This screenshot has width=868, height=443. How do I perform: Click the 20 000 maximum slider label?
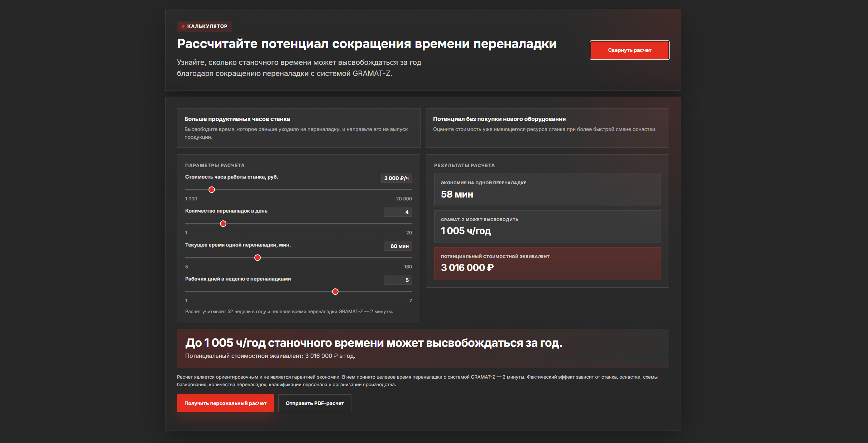tap(404, 199)
